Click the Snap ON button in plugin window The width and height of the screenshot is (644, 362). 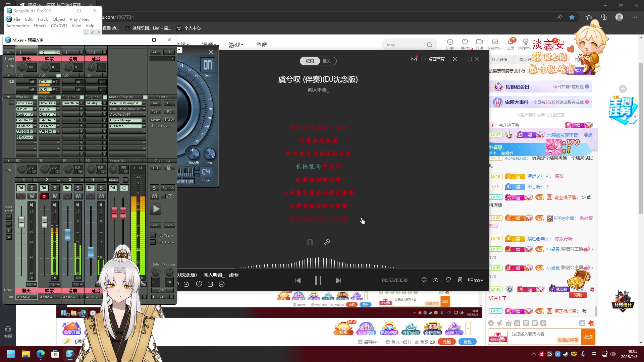pos(208,65)
